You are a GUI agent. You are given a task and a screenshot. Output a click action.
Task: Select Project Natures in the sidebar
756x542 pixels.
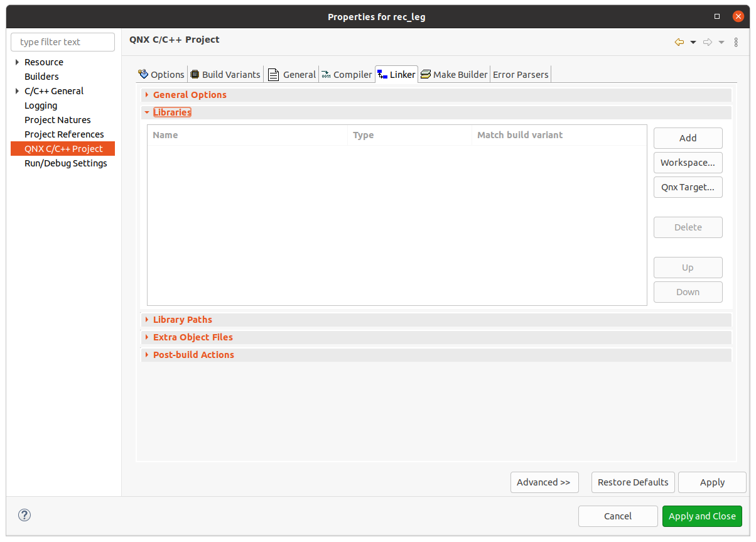[x=58, y=120]
